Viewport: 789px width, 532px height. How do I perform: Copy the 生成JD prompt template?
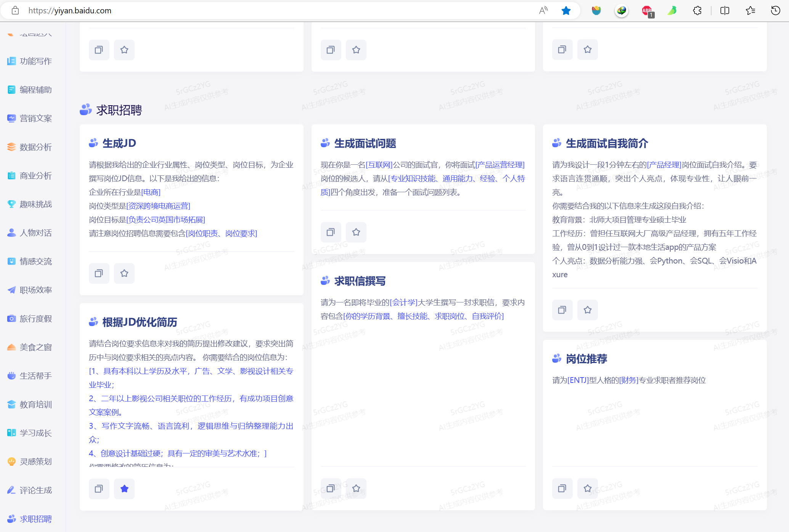(x=99, y=273)
